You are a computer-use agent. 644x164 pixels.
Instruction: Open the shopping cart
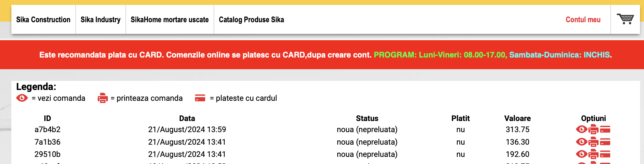[625, 19]
